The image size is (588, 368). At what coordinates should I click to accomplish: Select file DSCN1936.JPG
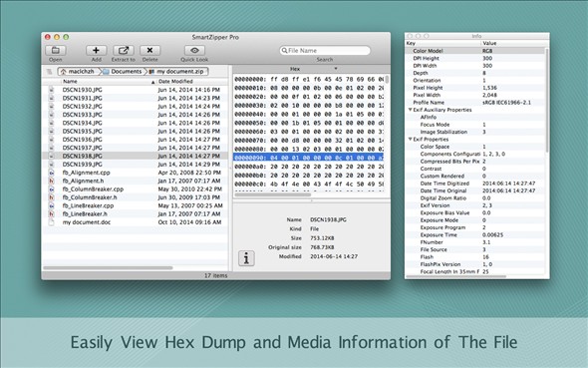click(x=135, y=140)
